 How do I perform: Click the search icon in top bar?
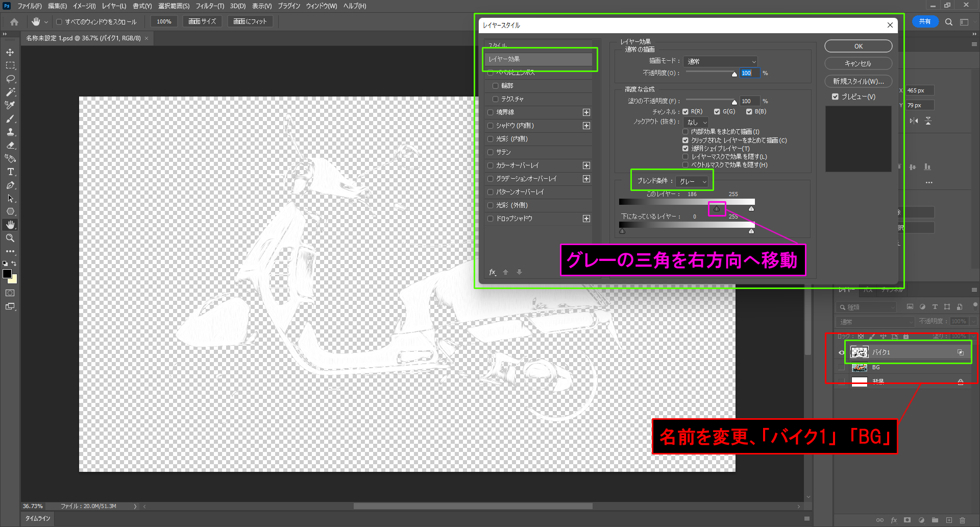(x=948, y=22)
